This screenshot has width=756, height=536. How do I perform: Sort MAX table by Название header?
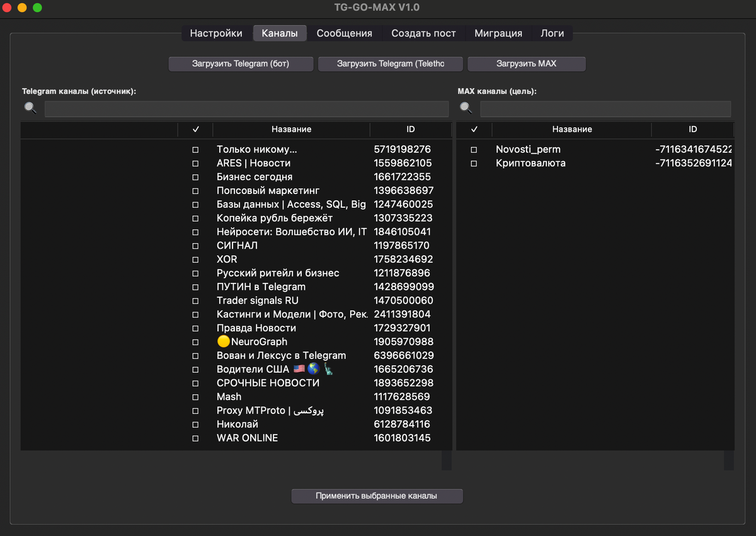(572, 129)
